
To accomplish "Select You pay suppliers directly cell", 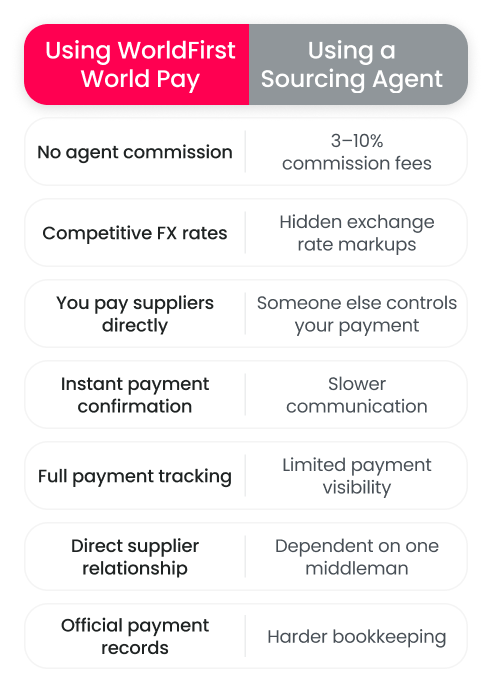I will [x=135, y=314].
